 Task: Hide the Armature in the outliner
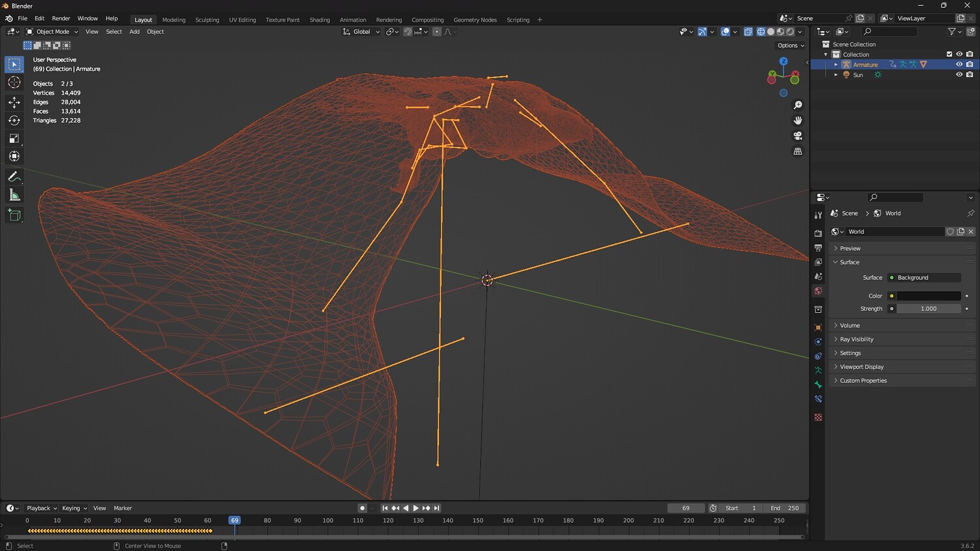tap(959, 65)
